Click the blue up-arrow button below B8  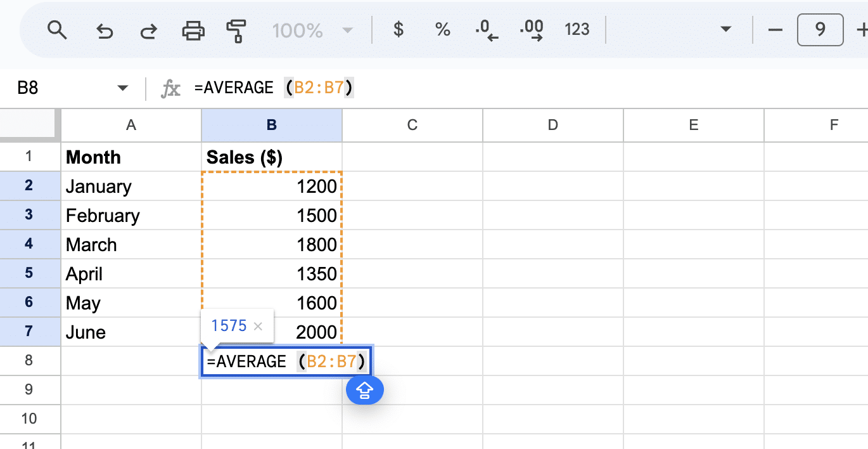click(x=365, y=391)
